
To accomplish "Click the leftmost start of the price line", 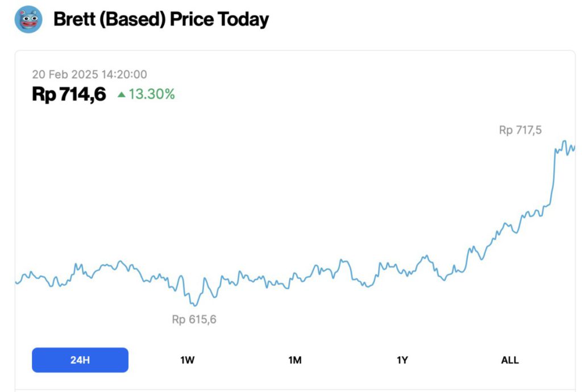I will point(16,282).
